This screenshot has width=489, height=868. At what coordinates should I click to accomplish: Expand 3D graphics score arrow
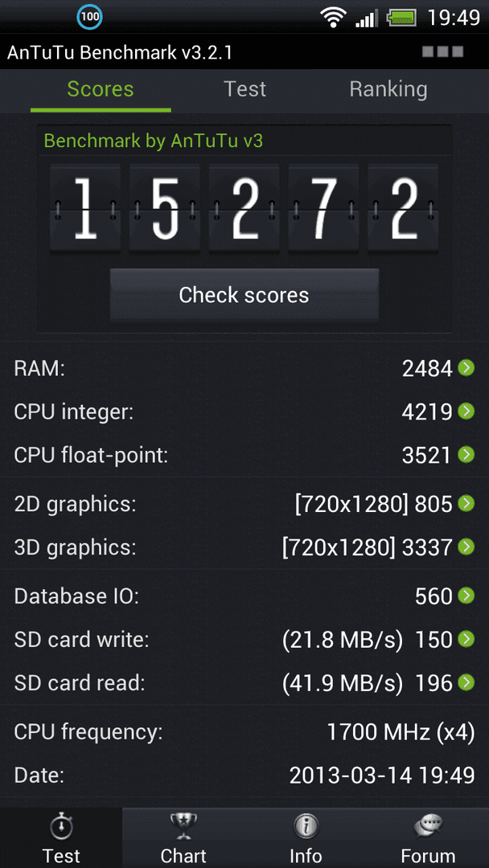pyautogui.click(x=466, y=547)
